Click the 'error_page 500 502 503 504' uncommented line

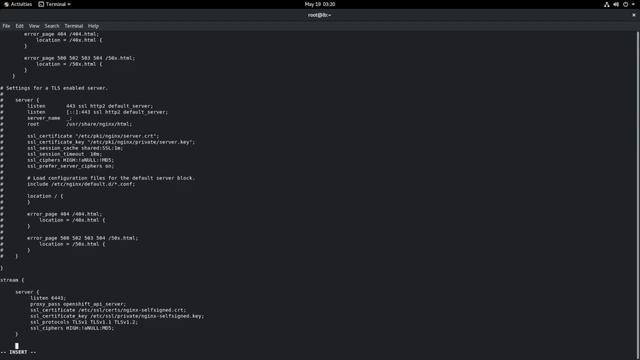[x=79, y=58]
